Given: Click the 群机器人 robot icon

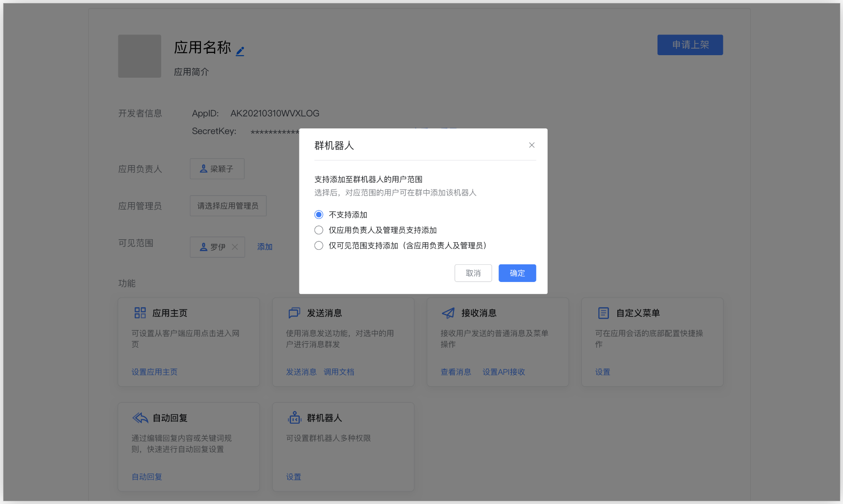Looking at the screenshot, I should (294, 417).
